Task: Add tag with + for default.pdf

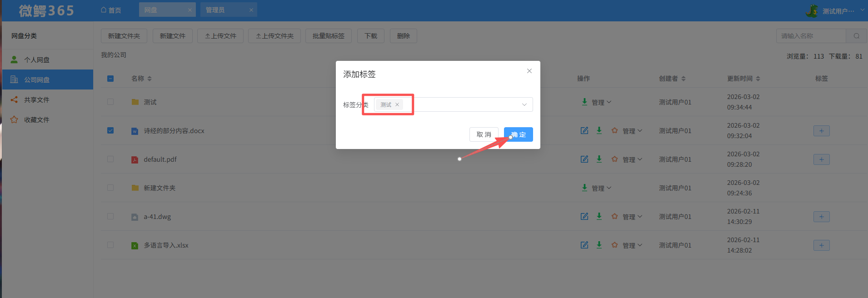Action: pos(822,159)
